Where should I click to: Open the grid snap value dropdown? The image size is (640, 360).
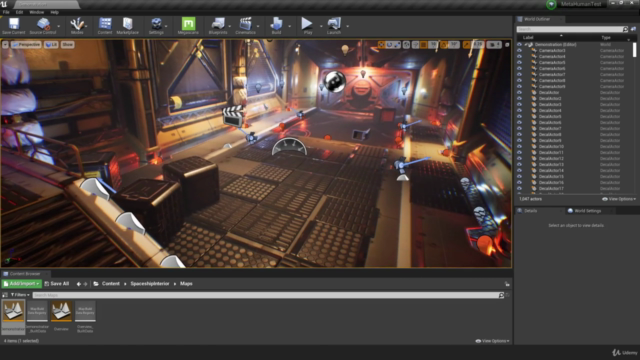tap(433, 44)
